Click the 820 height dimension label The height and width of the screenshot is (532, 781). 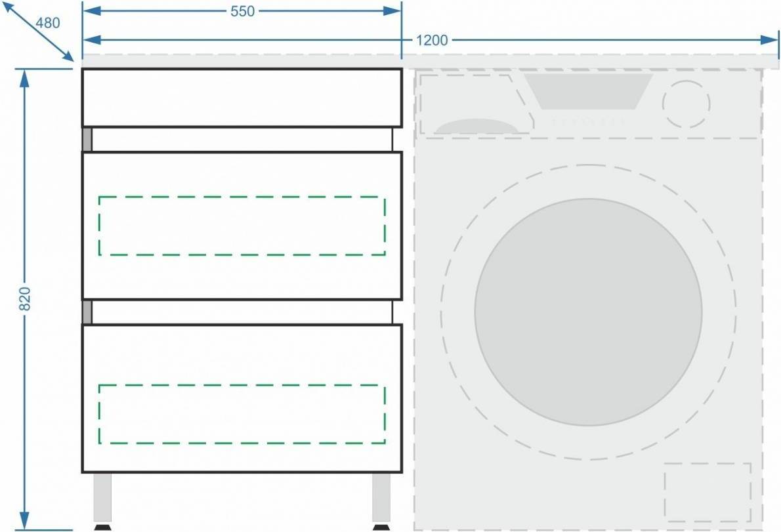24,299
